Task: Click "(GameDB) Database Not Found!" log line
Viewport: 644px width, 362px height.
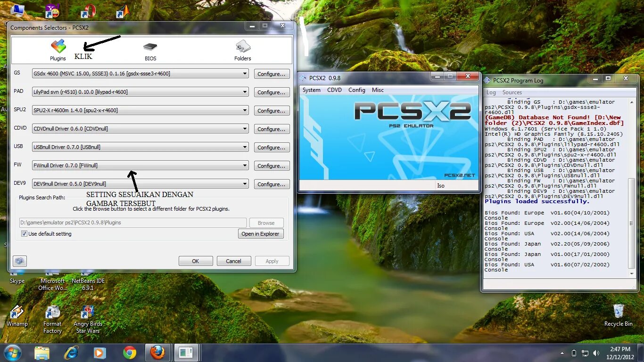Action: (537, 117)
